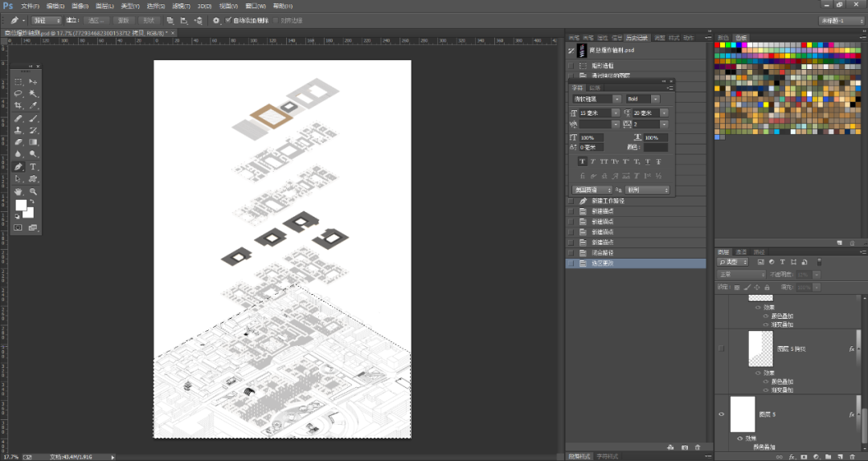This screenshot has width=868, height=461.
Task: Toggle 自动添加/删除 checkbox
Action: [228, 20]
